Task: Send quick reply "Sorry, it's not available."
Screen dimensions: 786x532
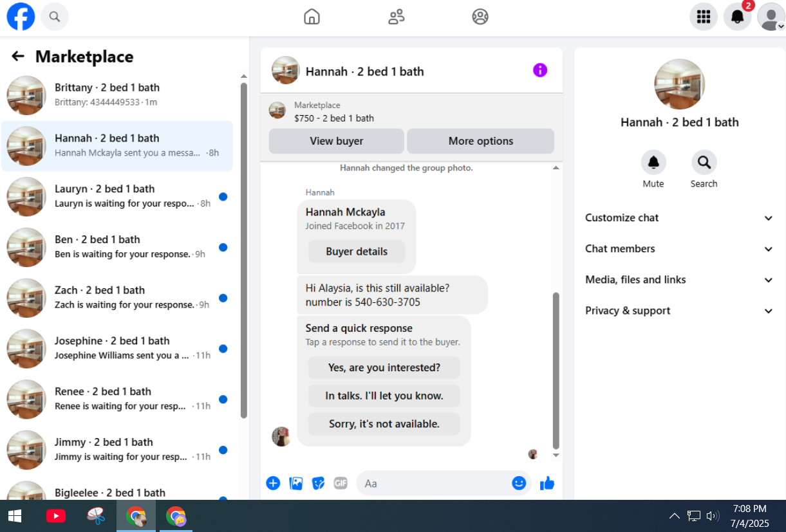Action: pyautogui.click(x=384, y=424)
